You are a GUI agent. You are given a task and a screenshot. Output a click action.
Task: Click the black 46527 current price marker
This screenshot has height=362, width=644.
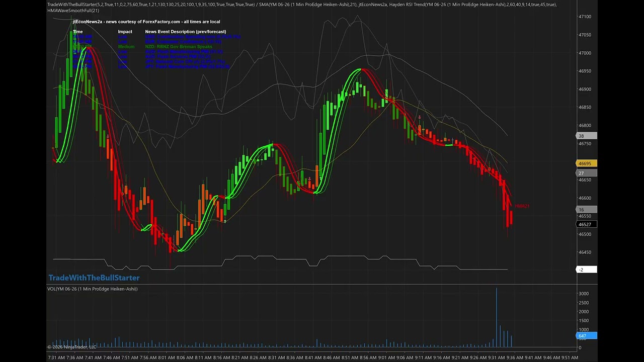[586, 224]
